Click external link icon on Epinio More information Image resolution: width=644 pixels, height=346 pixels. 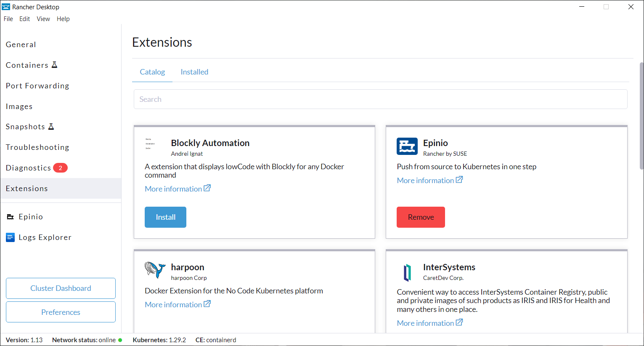(x=459, y=180)
